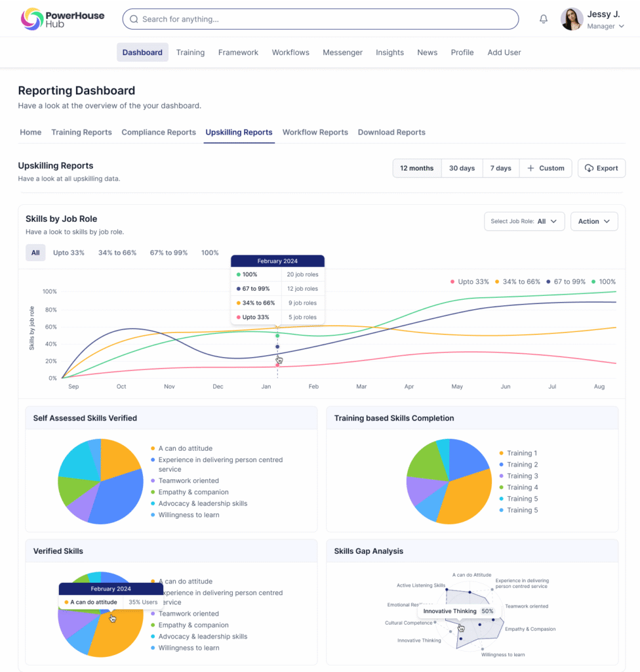Switch time range to 30 days
640x672 pixels.
coord(462,168)
